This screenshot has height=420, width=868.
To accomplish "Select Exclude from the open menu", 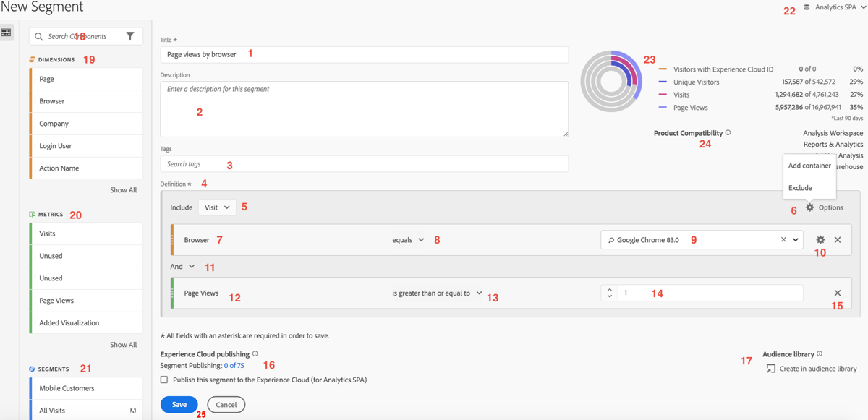I will tap(799, 186).
